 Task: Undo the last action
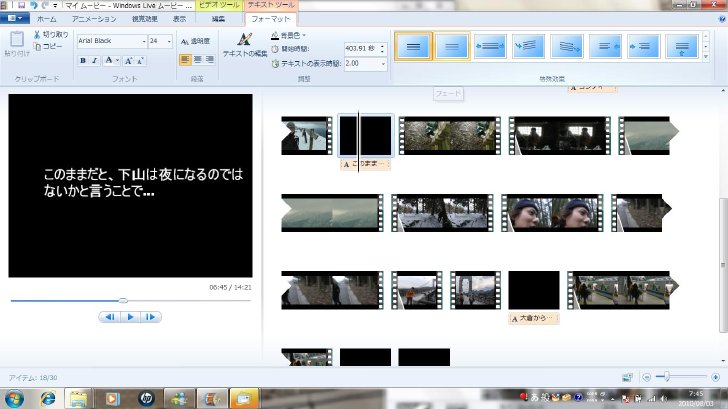(33, 5)
